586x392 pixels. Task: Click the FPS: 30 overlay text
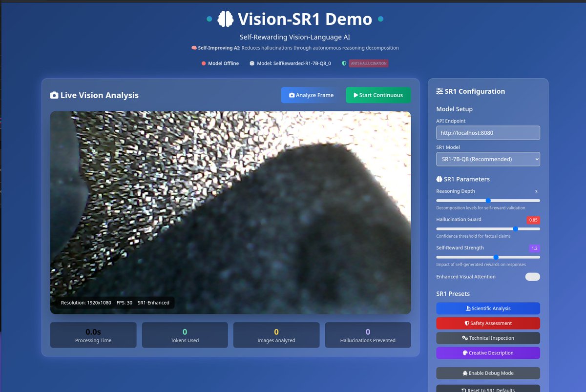125,303
